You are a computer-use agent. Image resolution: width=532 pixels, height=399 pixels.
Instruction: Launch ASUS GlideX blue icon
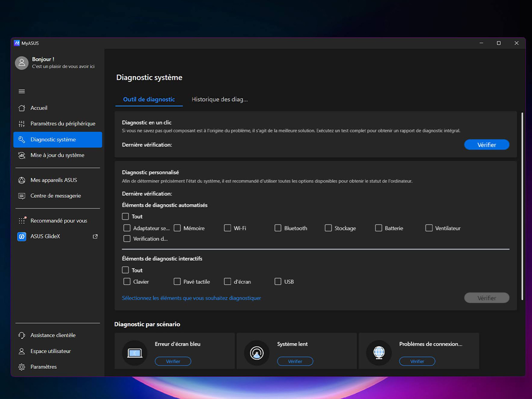click(x=22, y=237)
